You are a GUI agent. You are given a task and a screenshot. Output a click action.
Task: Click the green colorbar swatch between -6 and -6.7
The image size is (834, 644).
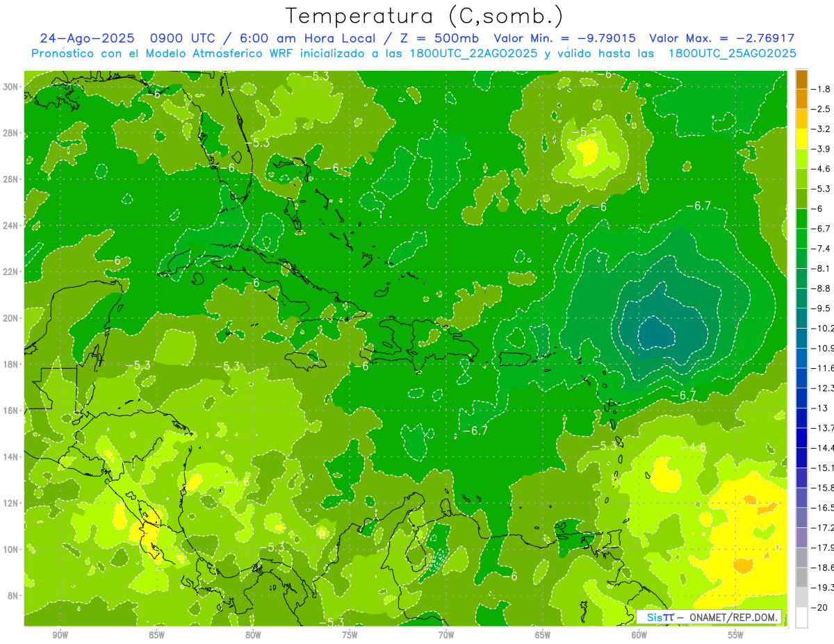pyautogui.click(x=801, y=218)
